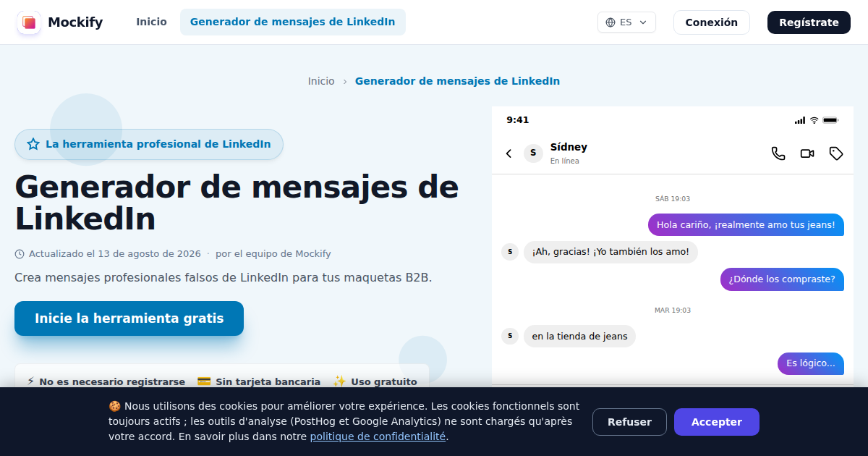Click message '¡Ah, gracias! ¡Yo también los amo!'
The height and width of the screenshot is (456, 868).
tap(610, 252)
